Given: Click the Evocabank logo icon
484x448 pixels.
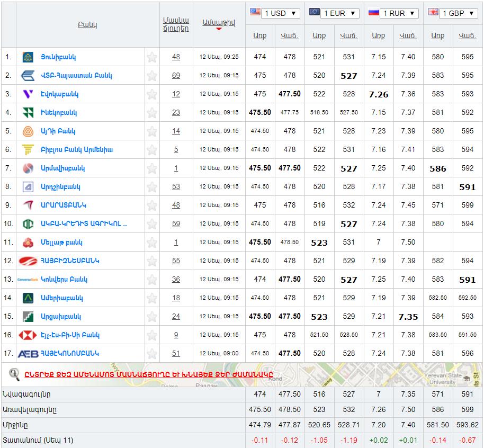Looking at the screenshot, I should (x=28, y=94).
